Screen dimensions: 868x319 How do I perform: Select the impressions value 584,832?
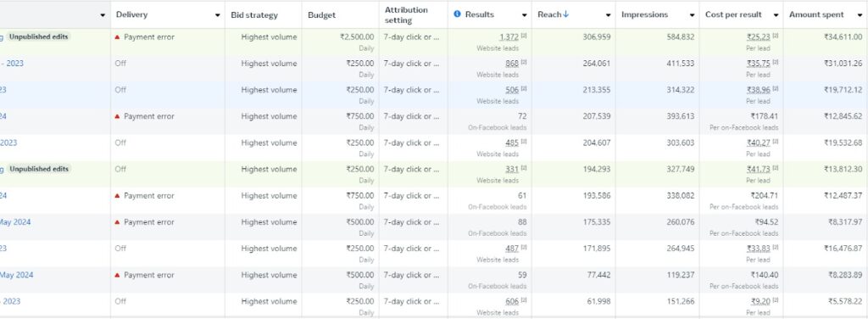681,37
